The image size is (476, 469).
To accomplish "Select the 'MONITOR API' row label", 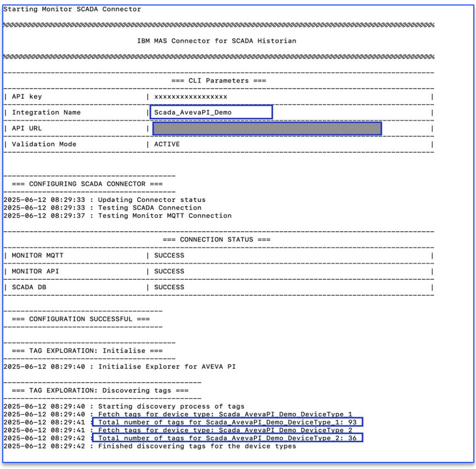I will click(35, 271).
